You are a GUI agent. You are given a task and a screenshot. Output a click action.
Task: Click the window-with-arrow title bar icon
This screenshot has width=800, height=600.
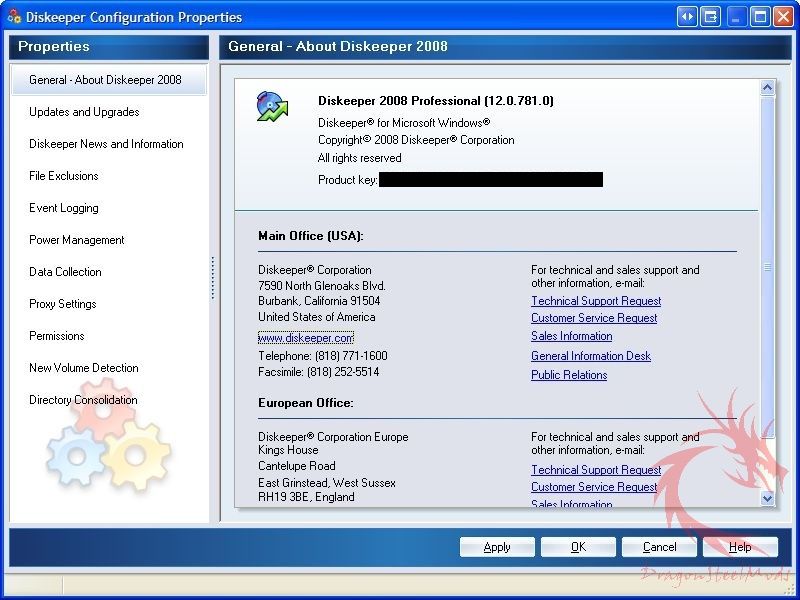pyautogui.click(x=710, y=17)
